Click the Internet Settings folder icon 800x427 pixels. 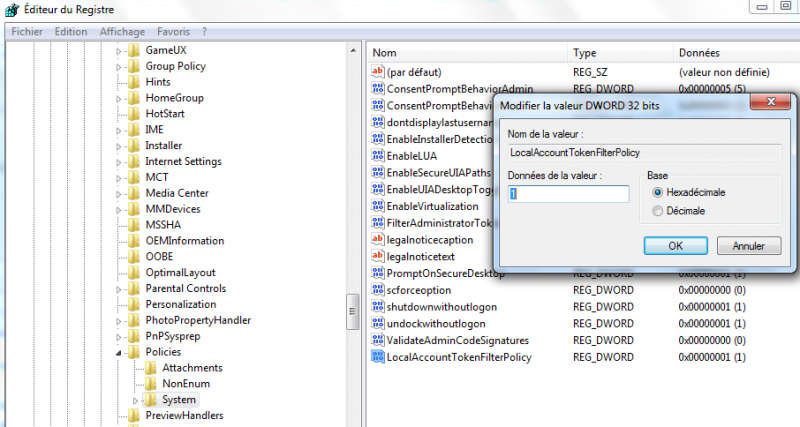[133, 161]
